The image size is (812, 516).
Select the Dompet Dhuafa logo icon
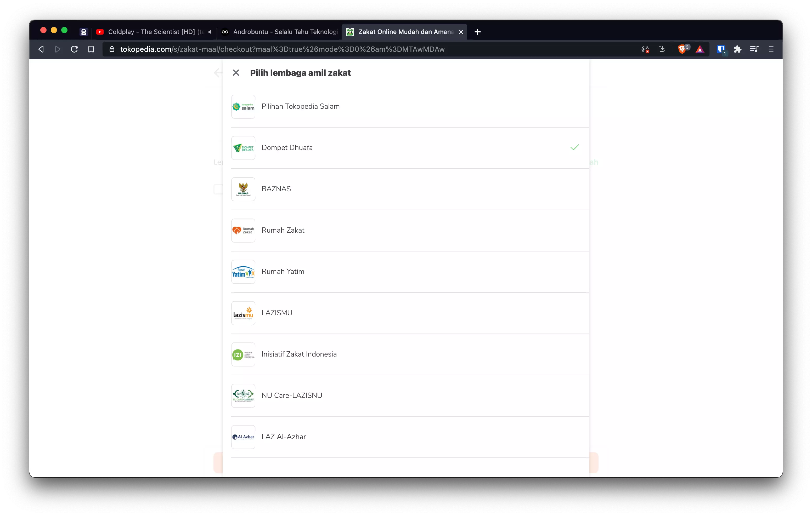(x=243, y=148)
